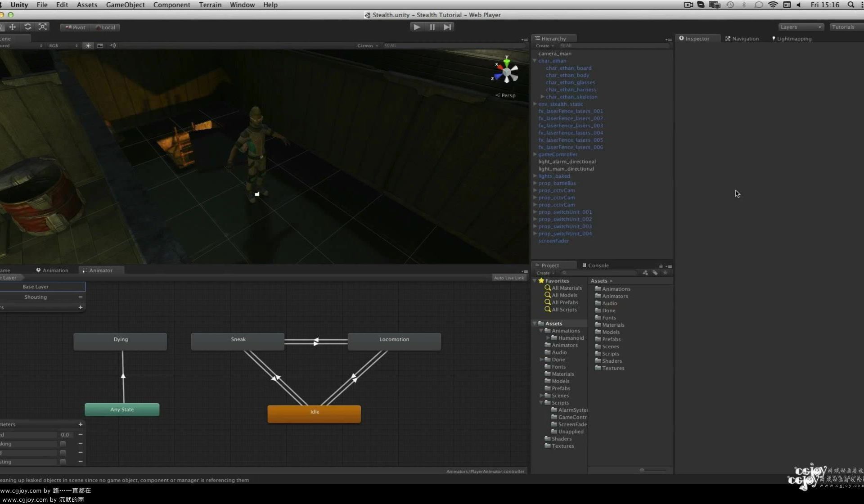Expand env_stealth_static in Hierarchy
Viewport: 864px width, 504px height.
535,104
